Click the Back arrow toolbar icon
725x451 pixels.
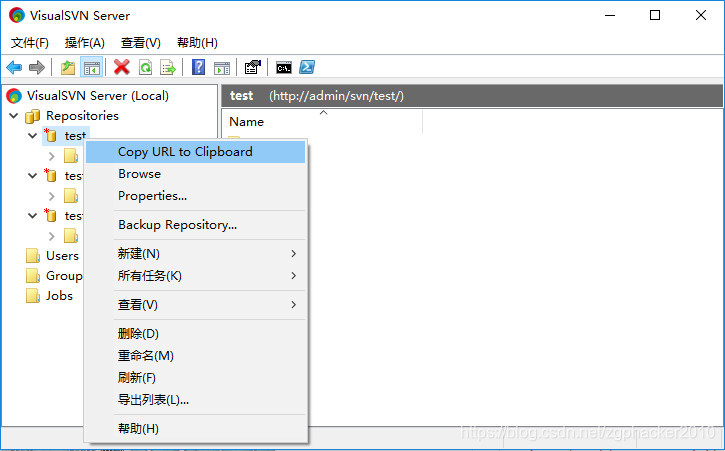(x=14, y=68)
